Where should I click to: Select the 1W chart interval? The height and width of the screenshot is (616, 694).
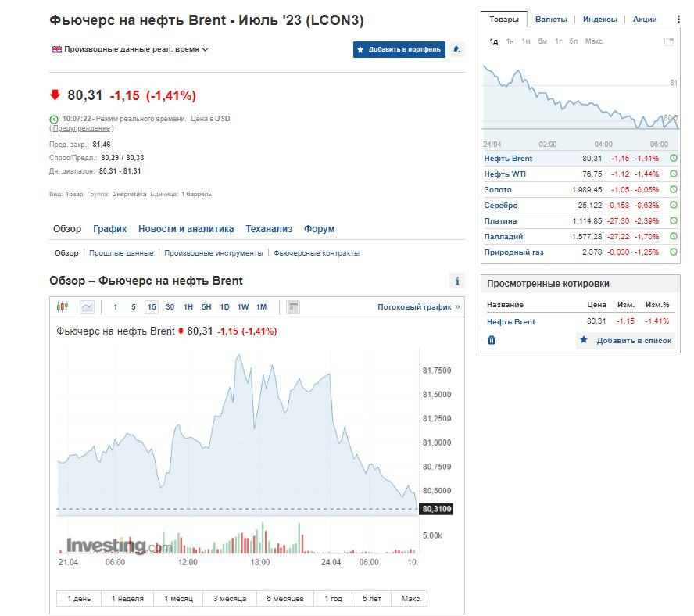coord(243,307)
